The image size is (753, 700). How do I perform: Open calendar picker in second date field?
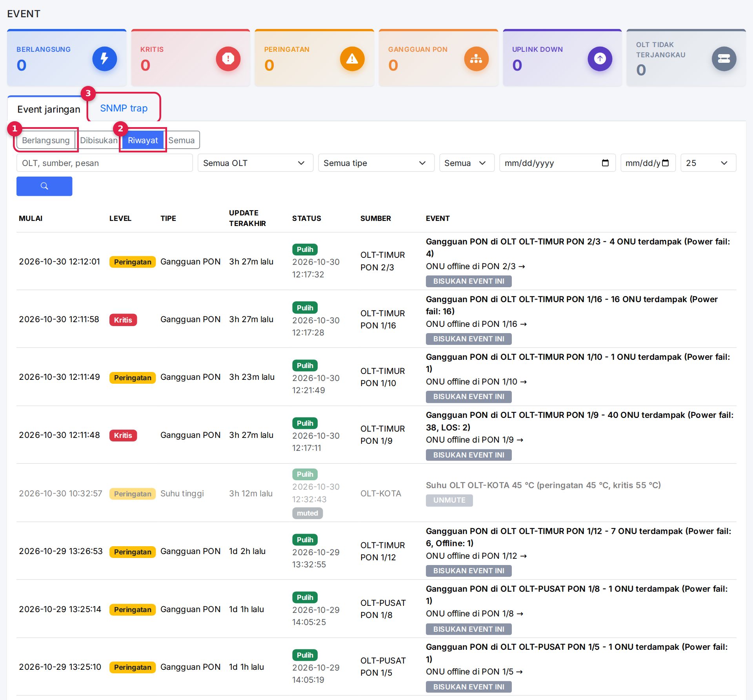click(x=665, y=163)
